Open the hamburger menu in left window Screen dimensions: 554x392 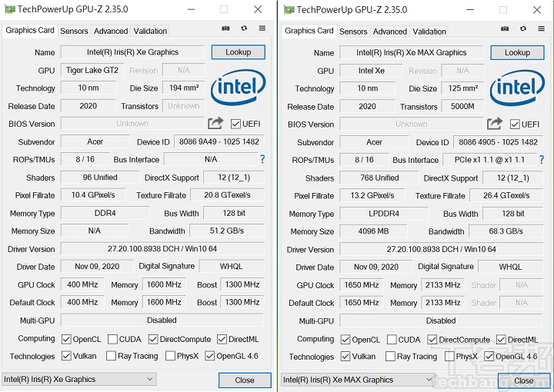(x=262, y=28)
